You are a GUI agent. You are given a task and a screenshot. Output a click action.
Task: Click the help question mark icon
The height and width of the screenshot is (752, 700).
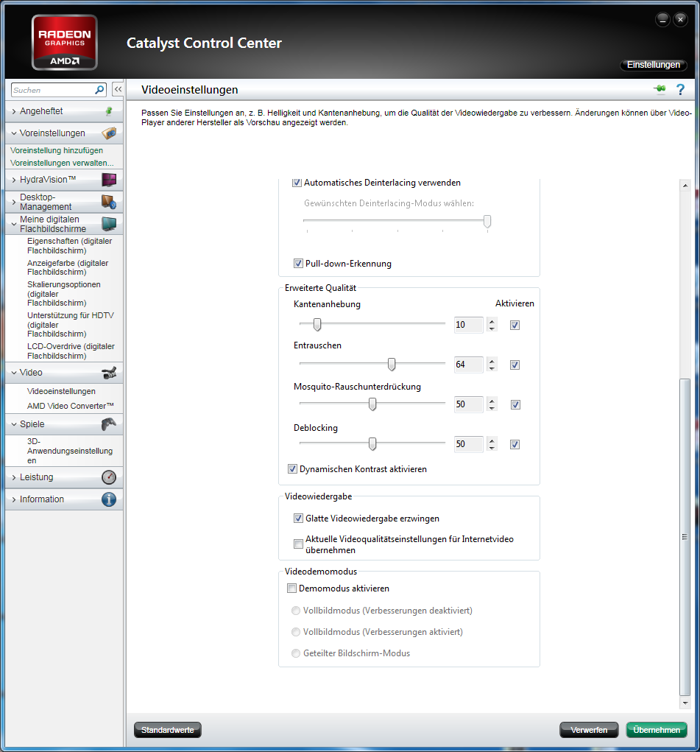(x=680, y=90)
